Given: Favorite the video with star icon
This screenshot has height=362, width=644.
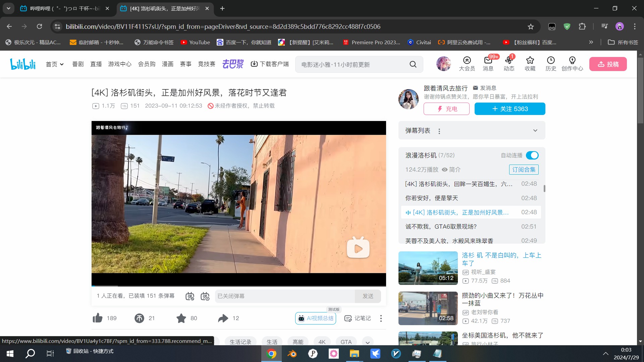Looking at the screenshot, I should click(x=181, y=318).
